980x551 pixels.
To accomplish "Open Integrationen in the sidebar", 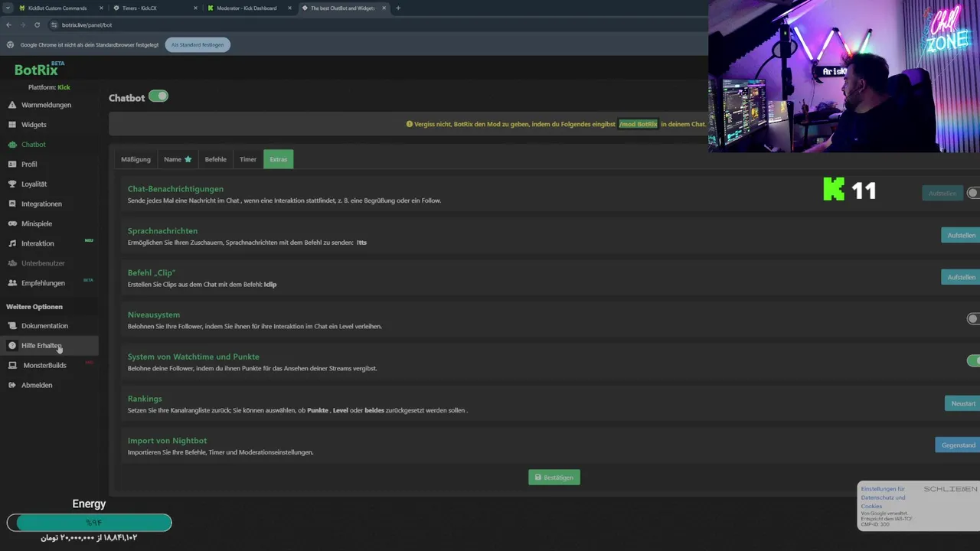I will click(x=41, y=204).
